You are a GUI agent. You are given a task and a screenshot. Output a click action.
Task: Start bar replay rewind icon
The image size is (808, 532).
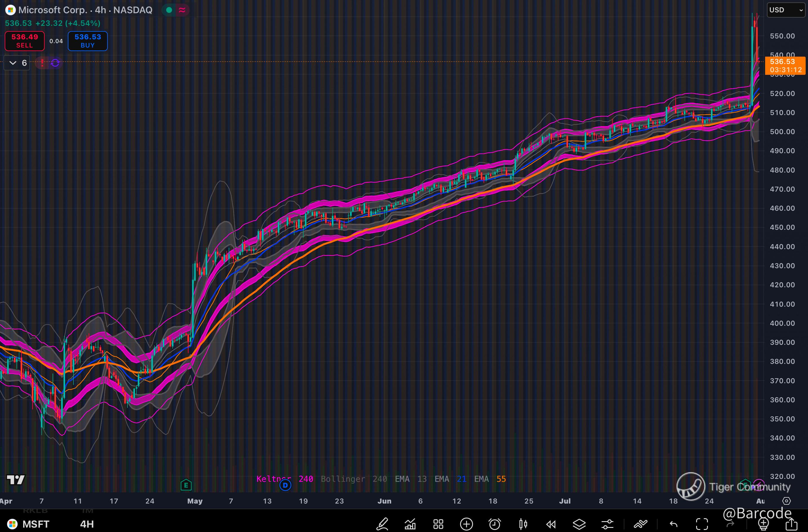click(551, 524)
